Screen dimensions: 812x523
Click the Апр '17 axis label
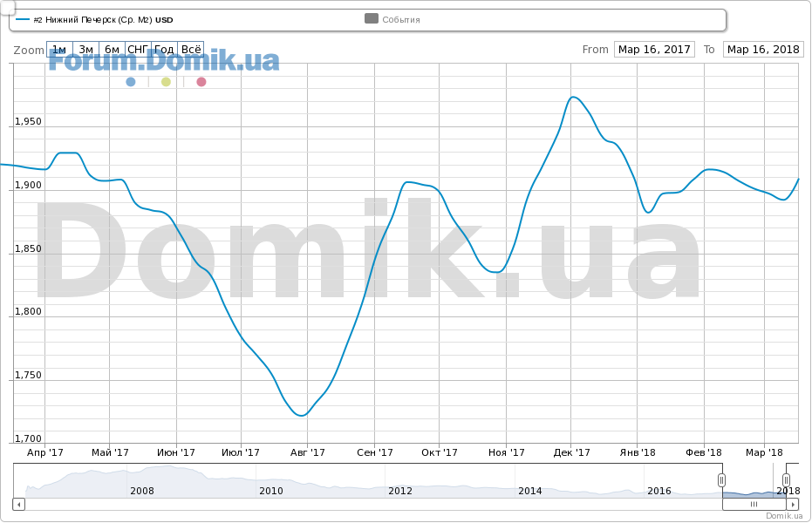coord(45,452)
